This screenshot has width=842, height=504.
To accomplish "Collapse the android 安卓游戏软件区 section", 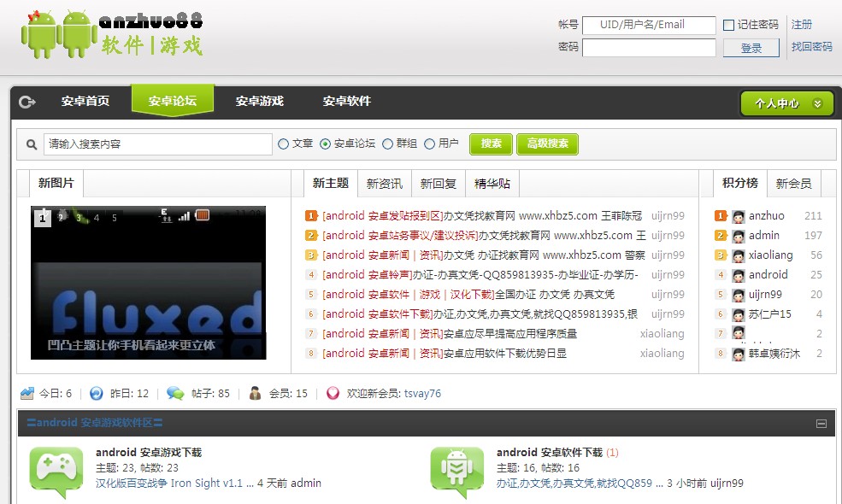I will [821, 424].
